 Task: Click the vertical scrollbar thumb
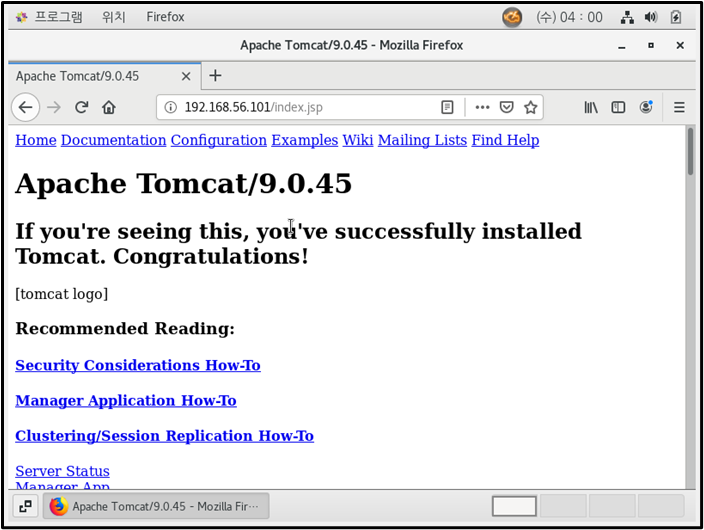point(690,152)
